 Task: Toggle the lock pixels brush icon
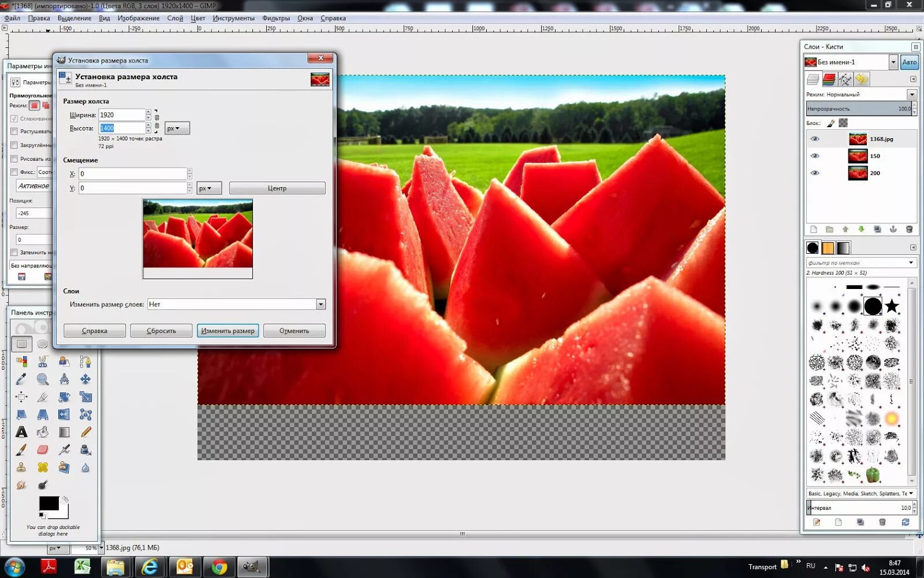tap(831, 123)
